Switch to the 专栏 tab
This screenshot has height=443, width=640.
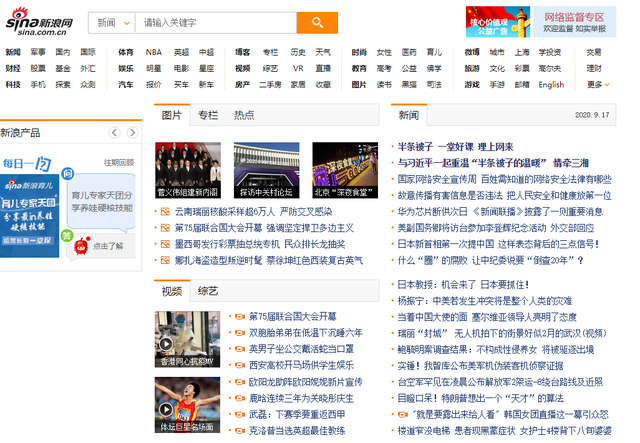click(208, 115)
